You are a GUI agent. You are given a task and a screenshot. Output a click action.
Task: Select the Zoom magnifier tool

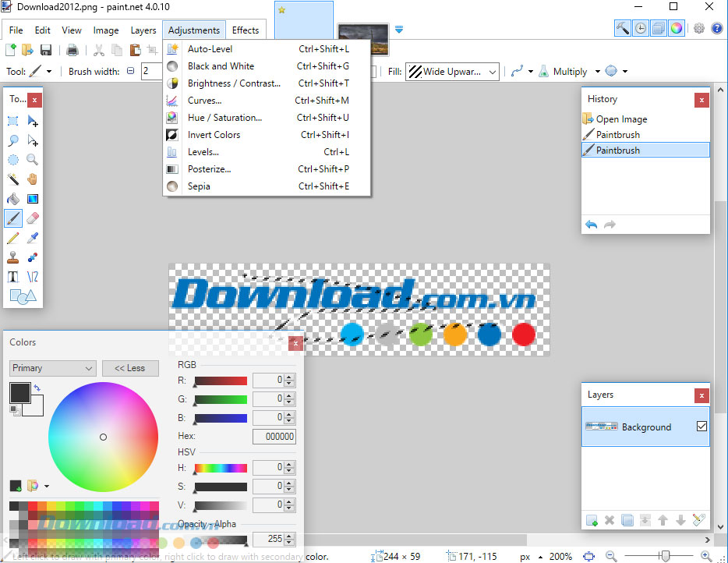pyautogui.click(x=33, y=160)
